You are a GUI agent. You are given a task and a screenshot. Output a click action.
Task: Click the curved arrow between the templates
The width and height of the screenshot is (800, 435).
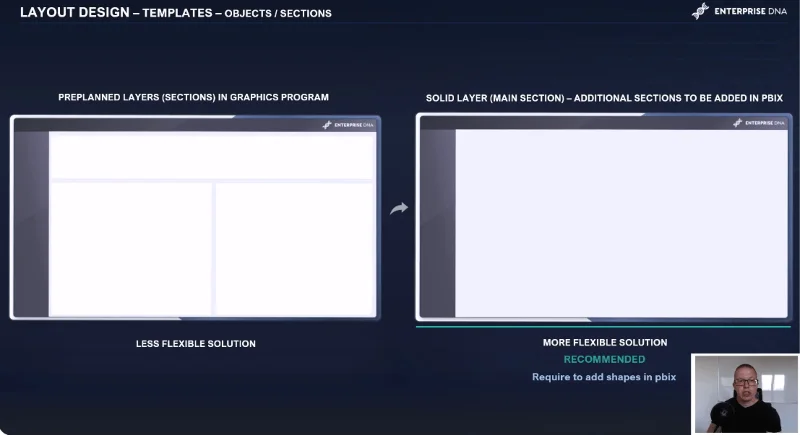point(399,209)
